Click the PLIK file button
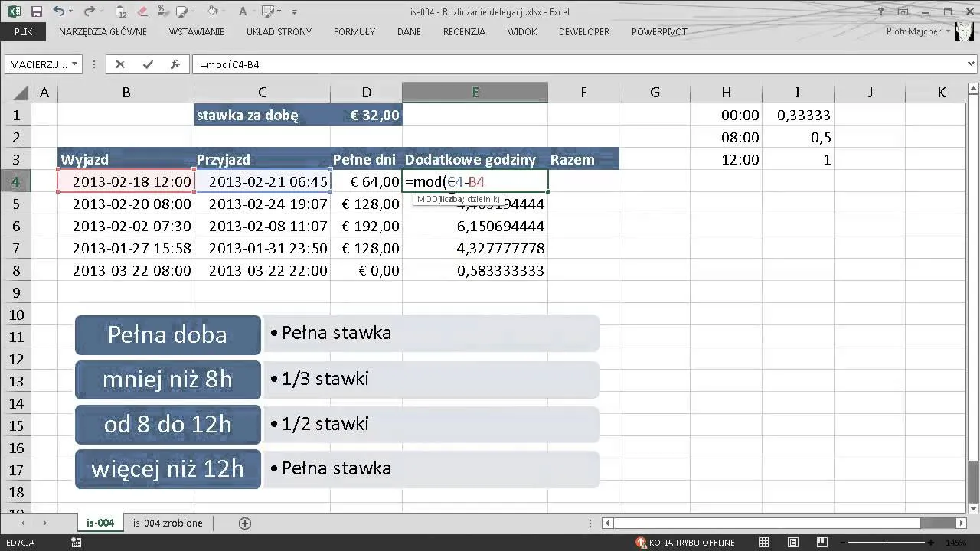This screenshot has width=980, height=551. (23, 31)
